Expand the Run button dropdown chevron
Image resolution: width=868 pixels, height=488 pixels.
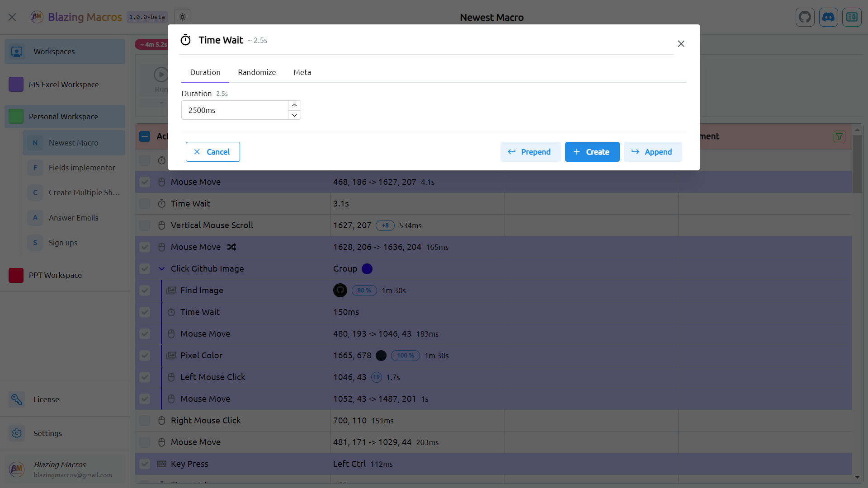161,103
